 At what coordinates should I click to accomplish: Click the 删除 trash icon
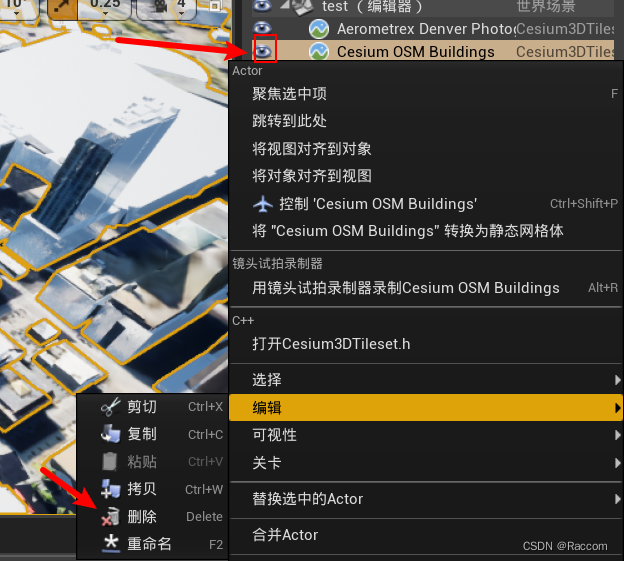tap(111, 516)
